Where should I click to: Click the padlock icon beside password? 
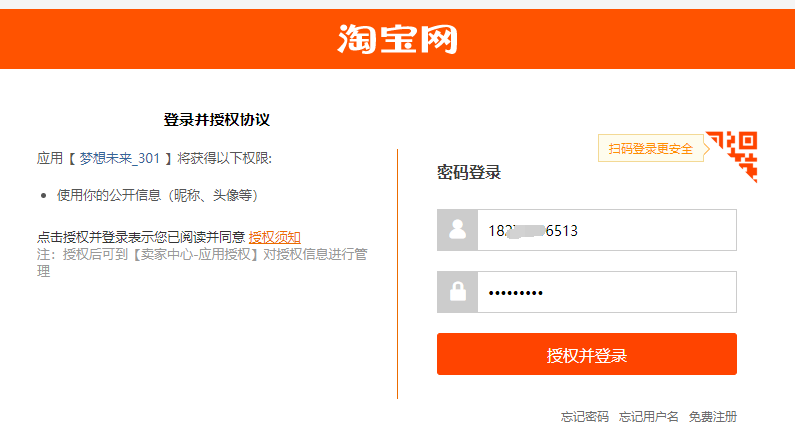[x=457, y=292]
